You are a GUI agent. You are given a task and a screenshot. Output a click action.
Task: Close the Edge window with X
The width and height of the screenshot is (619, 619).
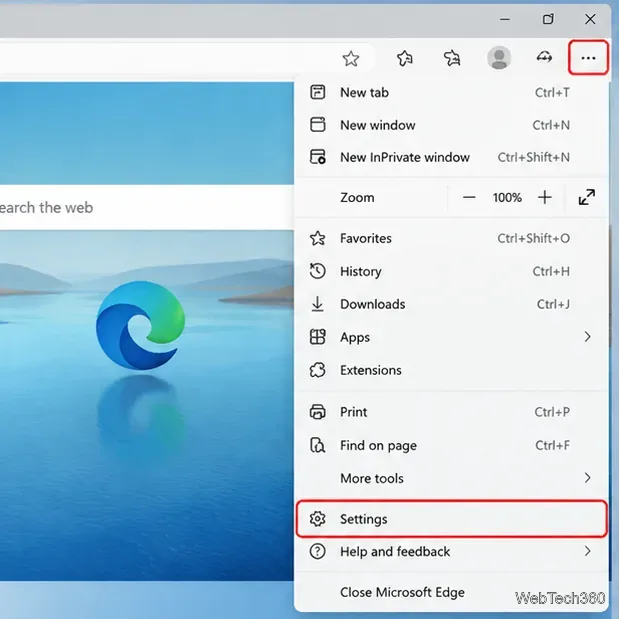coord(590,19)
